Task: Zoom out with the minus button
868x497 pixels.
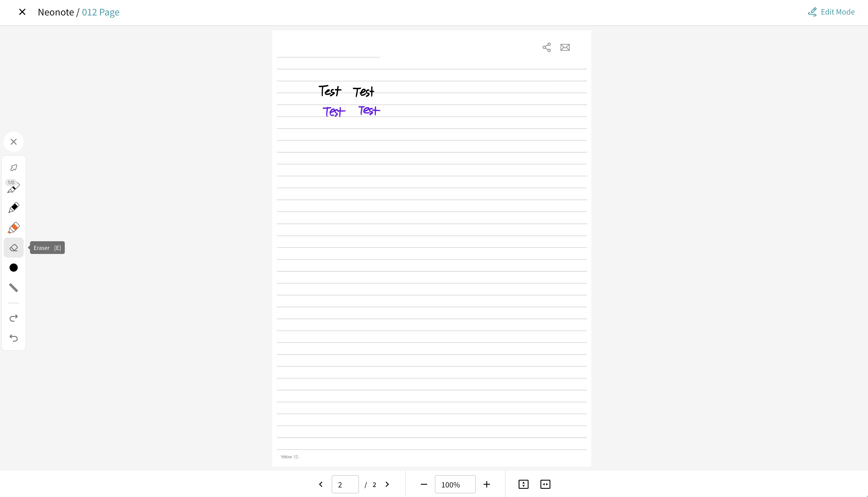Action: 424,484
